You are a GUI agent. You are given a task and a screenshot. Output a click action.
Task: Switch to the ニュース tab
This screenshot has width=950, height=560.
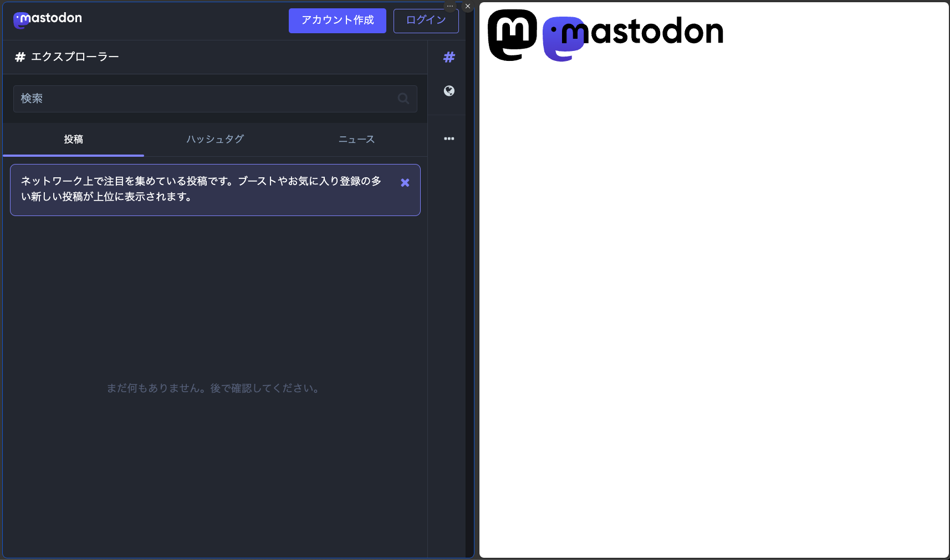coord(356,140)
